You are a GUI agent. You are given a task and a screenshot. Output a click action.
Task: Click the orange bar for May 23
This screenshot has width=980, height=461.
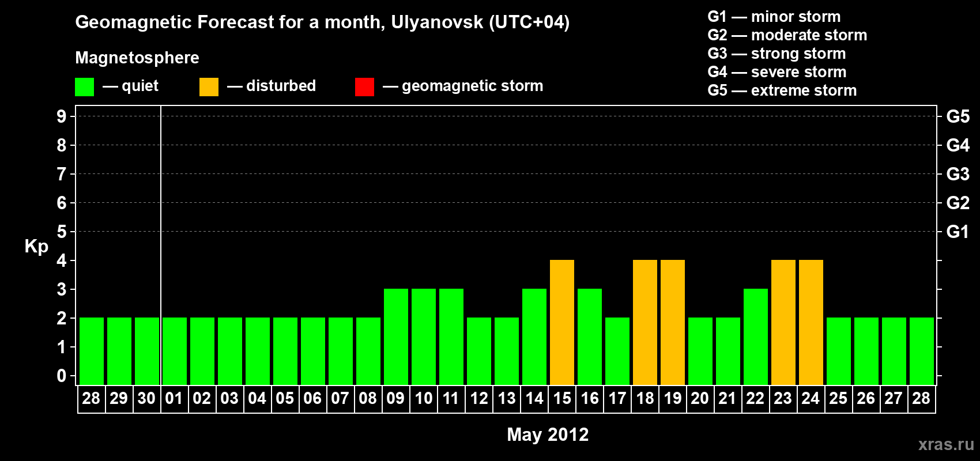(783, 322)
